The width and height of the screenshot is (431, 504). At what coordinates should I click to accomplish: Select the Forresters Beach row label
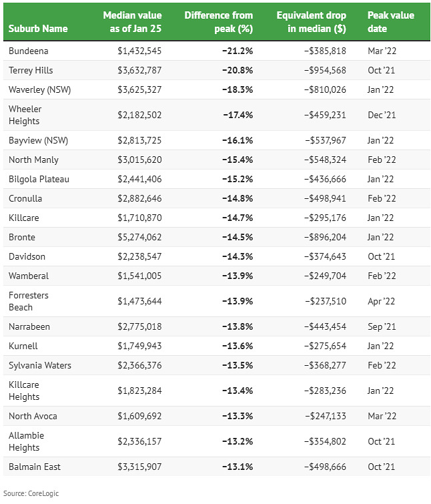(29, 301)
